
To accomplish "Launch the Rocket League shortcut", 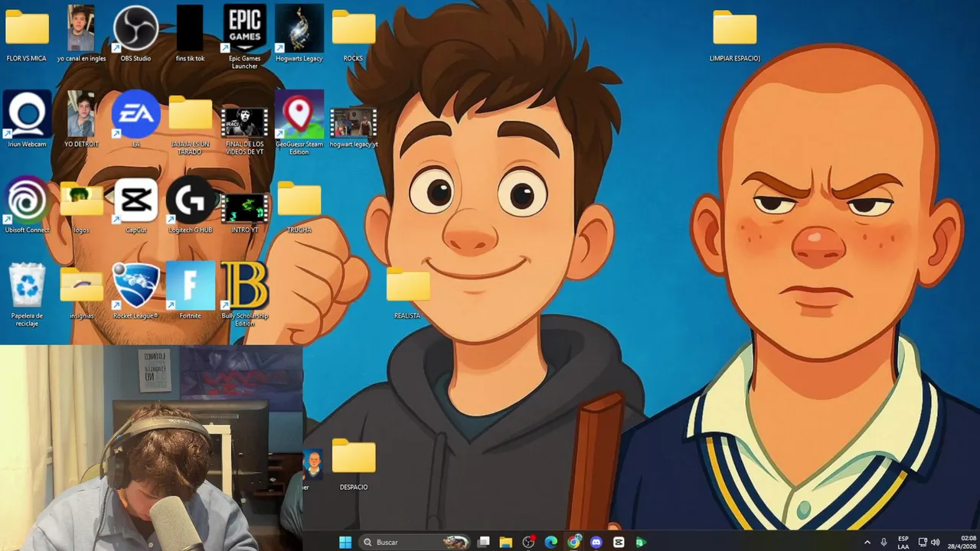I will pos(136,291).
